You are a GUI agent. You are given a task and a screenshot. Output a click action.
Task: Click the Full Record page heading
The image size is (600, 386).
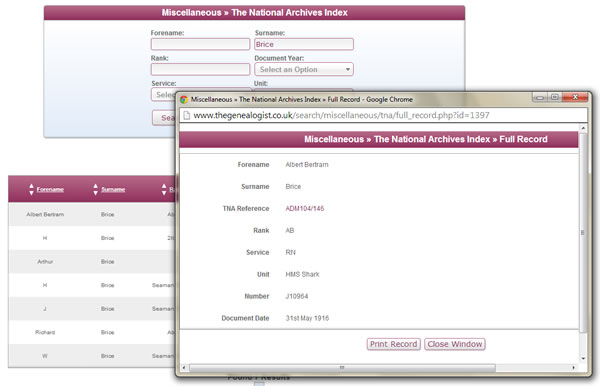tap(426, 139)
